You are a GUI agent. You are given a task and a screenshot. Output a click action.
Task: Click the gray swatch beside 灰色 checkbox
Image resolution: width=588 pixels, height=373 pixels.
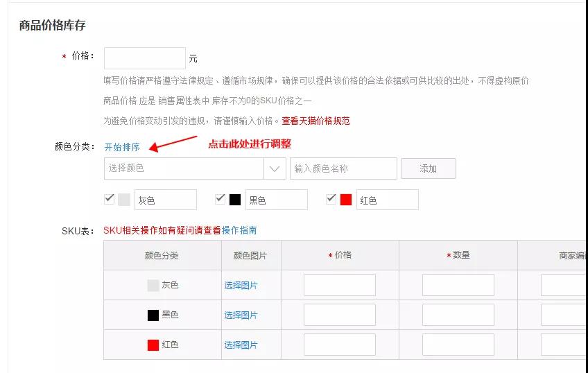tap(124, 200)
